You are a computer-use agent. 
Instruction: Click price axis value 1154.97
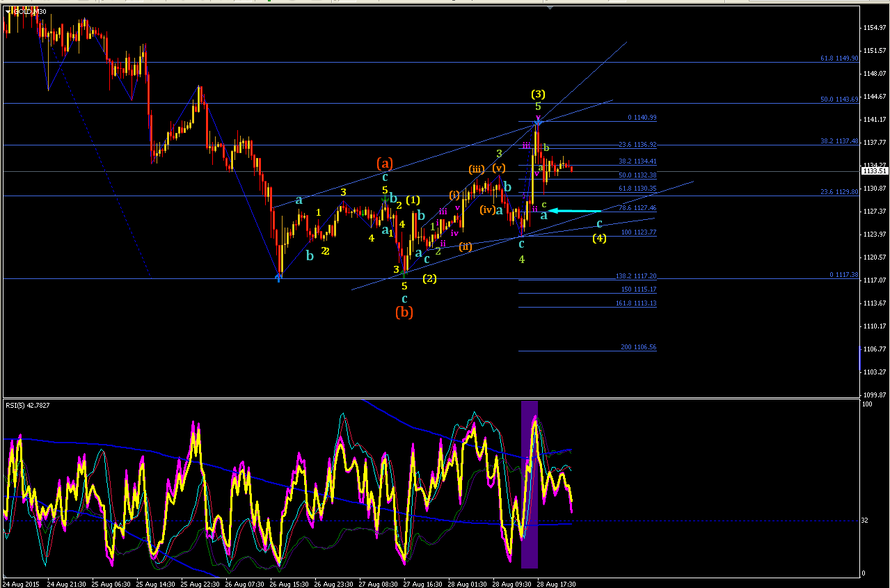874,28
